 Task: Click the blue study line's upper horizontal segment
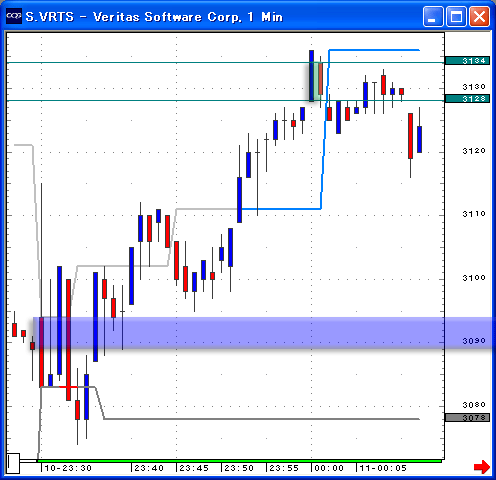pos(374,50)
